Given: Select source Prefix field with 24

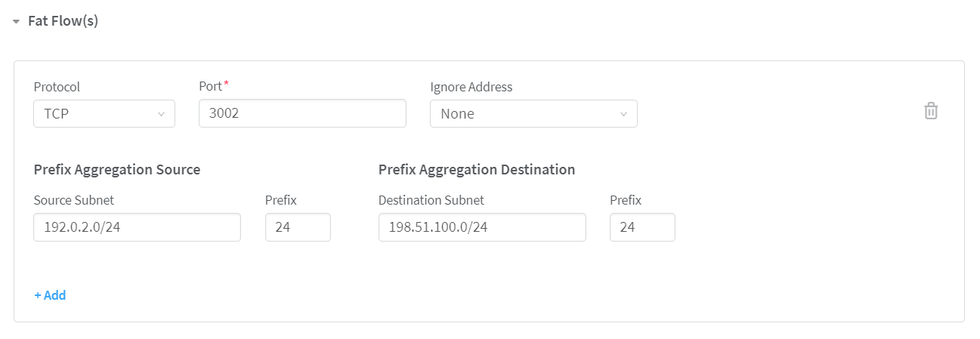Looking at the screenshot, I should click(x=298, y=227).
